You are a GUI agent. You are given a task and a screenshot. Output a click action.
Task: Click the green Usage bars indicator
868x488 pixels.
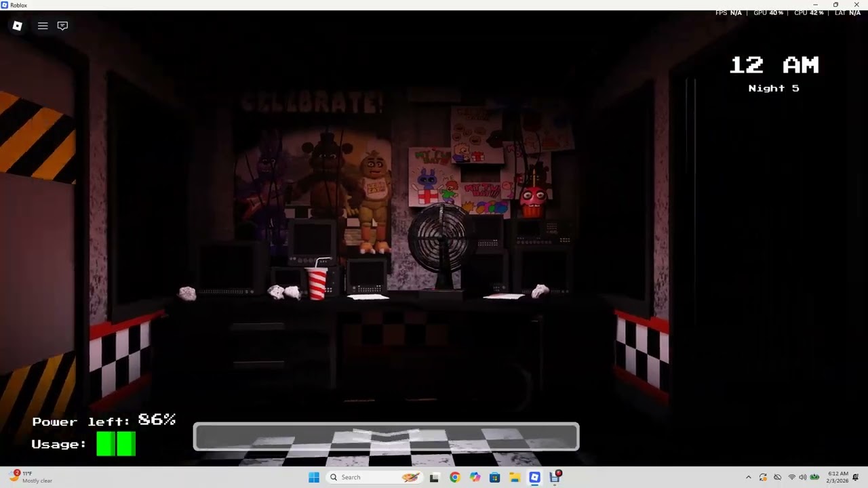[x=116, y=444]
